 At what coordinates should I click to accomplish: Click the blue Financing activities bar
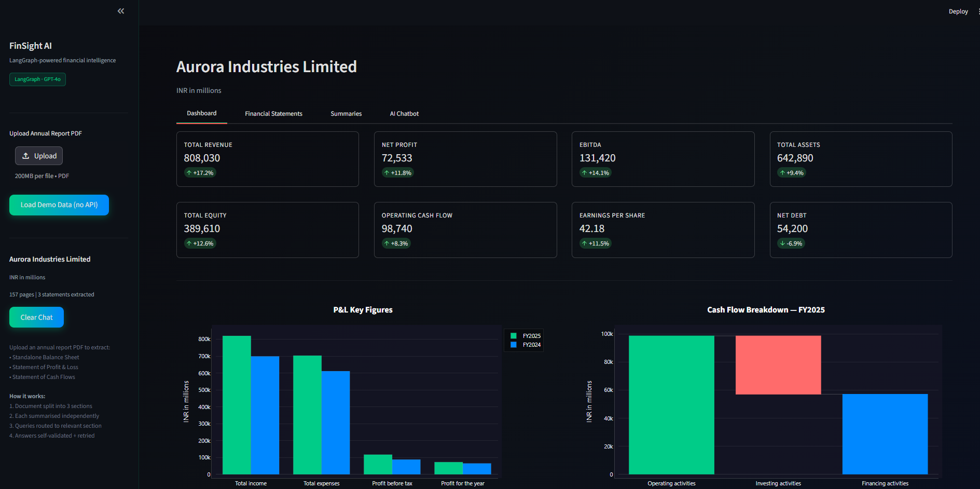click(x=885, y=434)
